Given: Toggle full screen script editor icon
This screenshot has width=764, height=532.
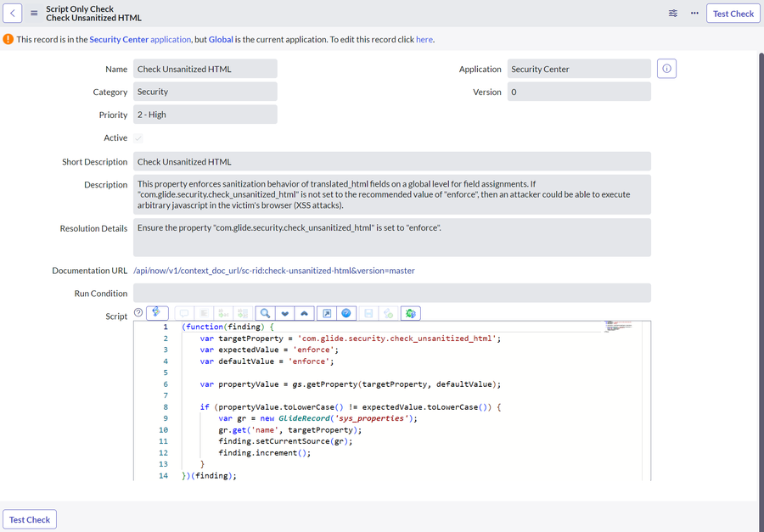Looking at the screenshot, I should click(327, 313).
